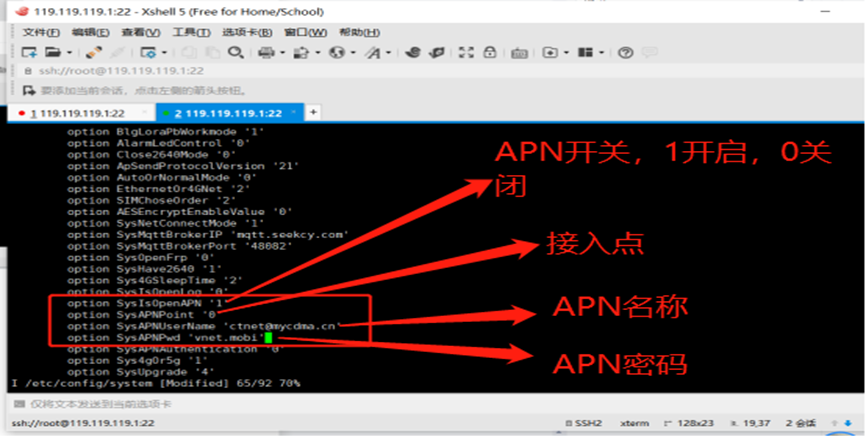
Task: Click the greyed-out Disconnect icon
Action: (117, 52)
